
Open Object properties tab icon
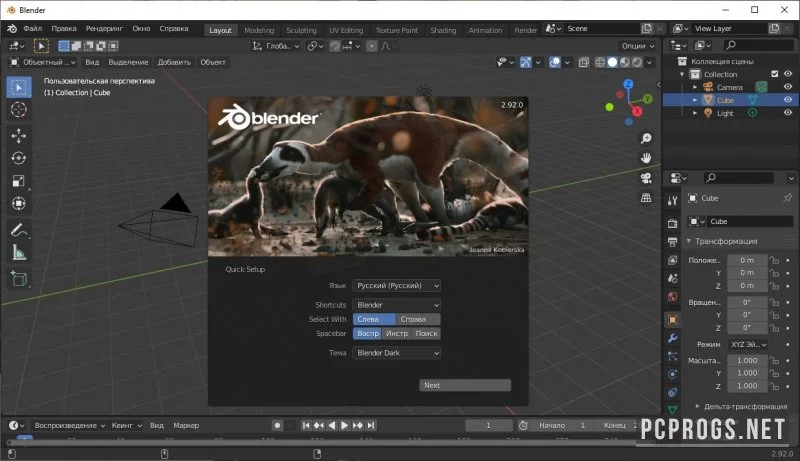click(672, 320)
